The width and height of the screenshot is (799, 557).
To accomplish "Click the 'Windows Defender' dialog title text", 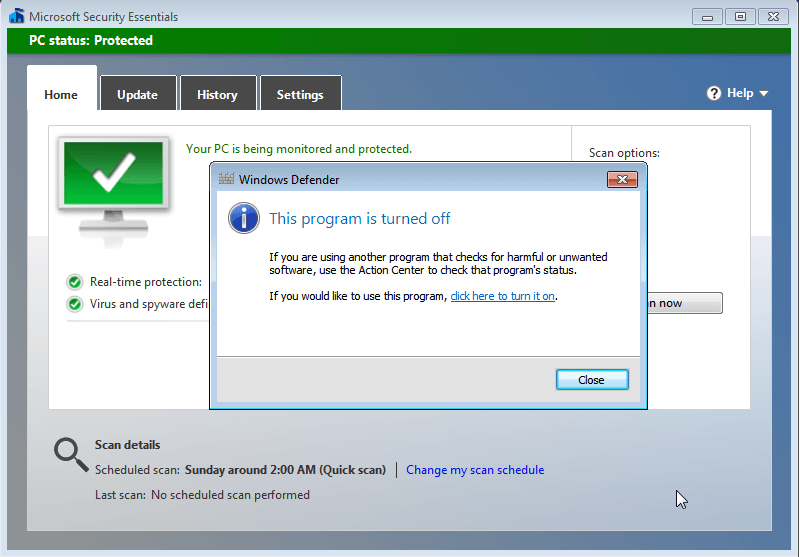I will click(289, 180).
